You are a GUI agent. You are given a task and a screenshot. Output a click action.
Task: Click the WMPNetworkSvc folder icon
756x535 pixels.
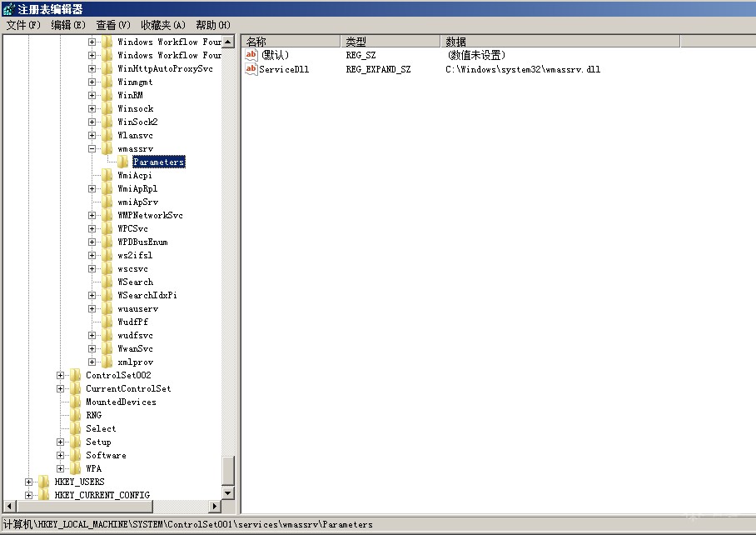[107, 215]
